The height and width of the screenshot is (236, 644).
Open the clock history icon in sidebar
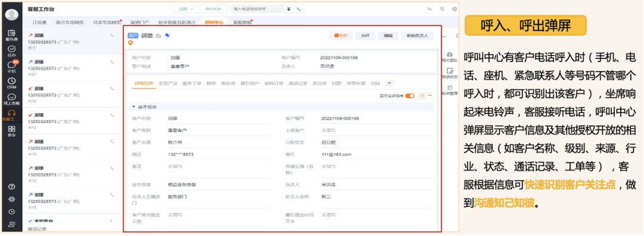coord(12,212)
